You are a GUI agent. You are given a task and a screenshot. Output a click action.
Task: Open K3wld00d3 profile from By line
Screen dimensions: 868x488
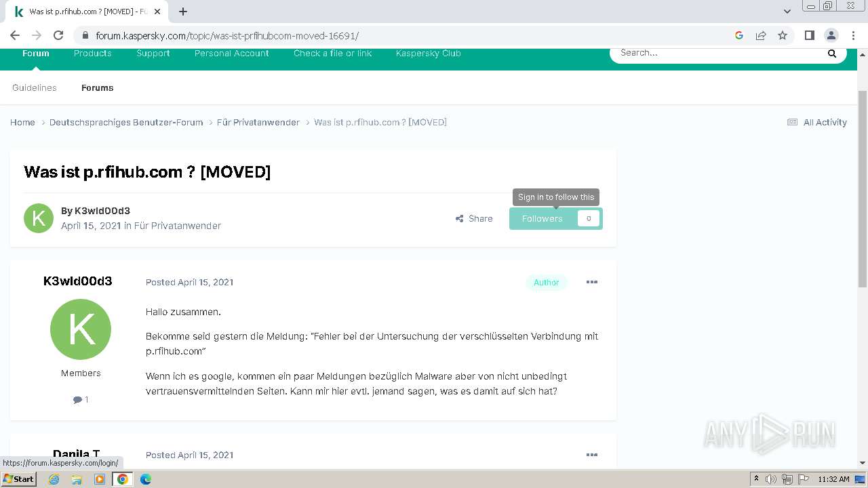[102, 211]
